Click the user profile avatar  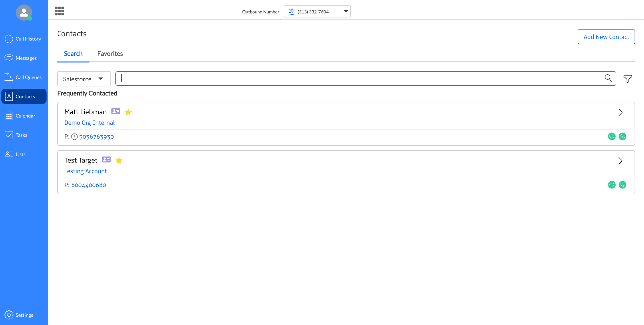click(24, 12)
